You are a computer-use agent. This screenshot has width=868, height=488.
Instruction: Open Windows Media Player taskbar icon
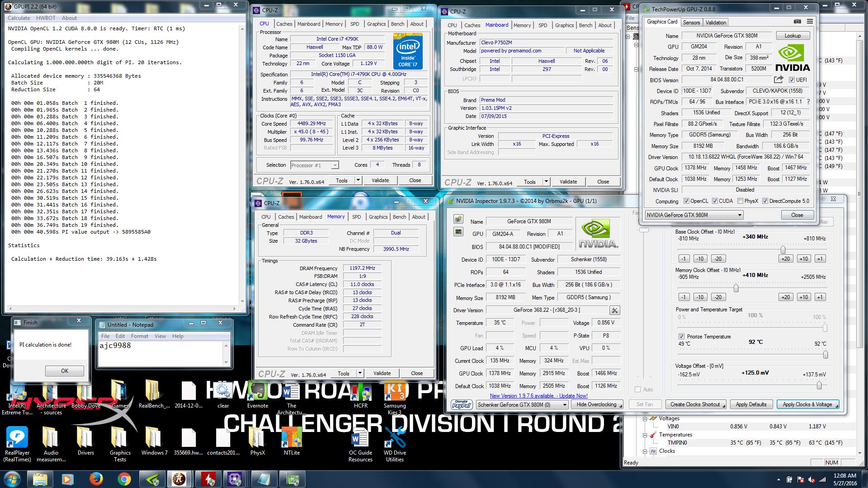click(x=68, y=479)
